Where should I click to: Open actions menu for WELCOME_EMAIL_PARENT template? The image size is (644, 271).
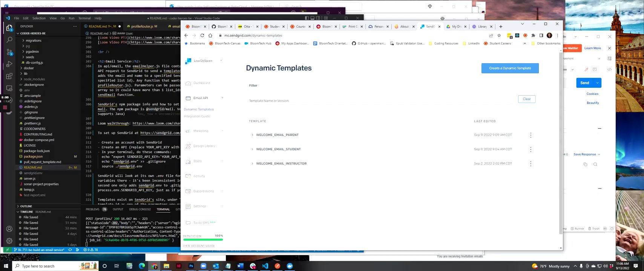(531, 135)
